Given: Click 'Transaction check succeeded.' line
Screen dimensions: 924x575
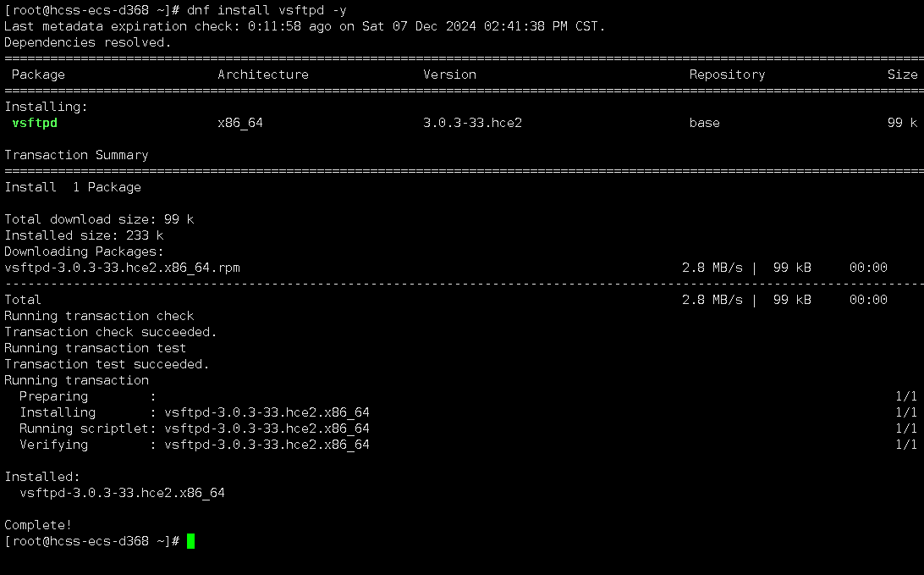Looking at the screenshot, I should pos(111,332).
